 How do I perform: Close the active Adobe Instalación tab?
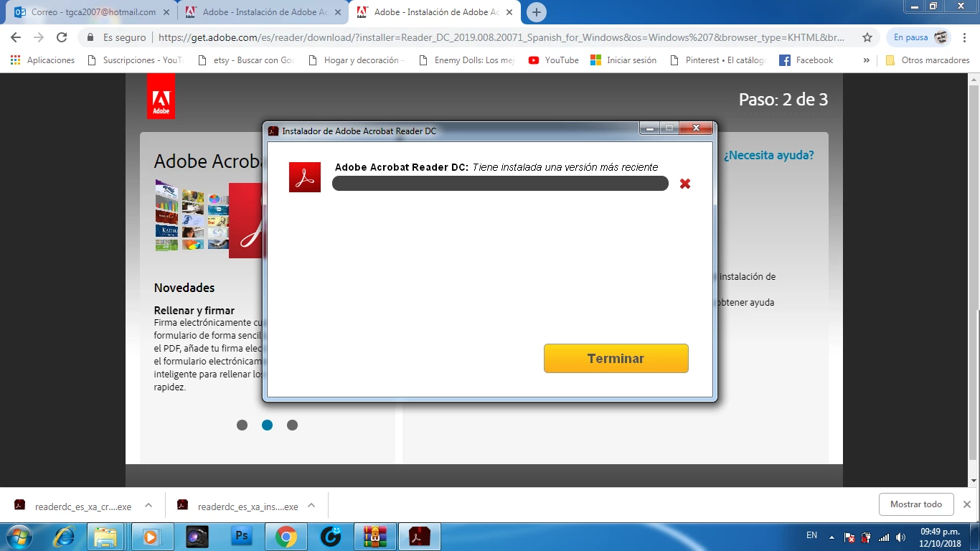(x=509, y=12)
